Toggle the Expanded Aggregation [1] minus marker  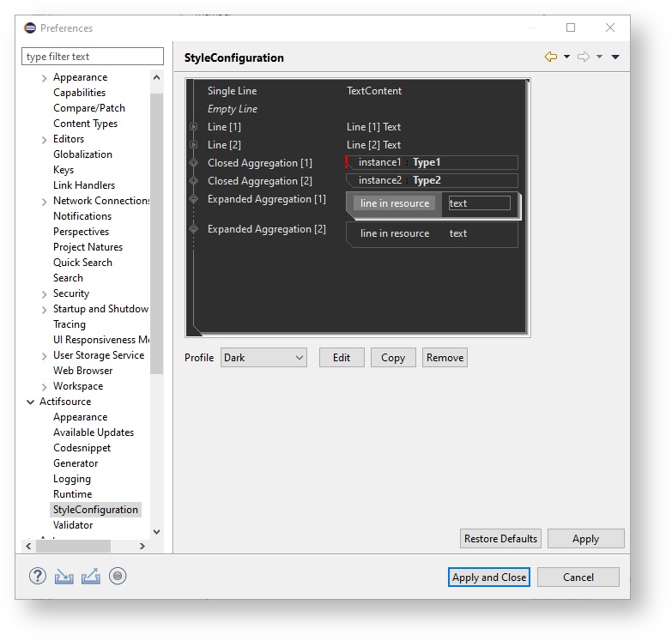(x=194, y=199)
